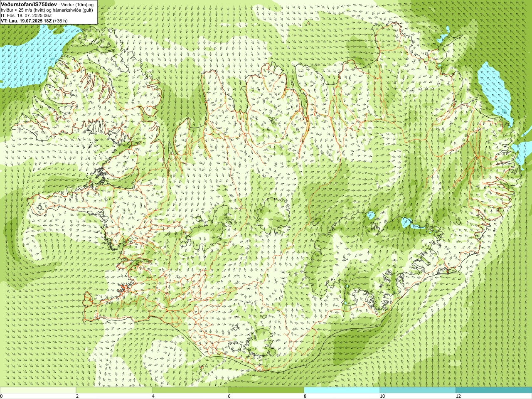Screen dimensions: 532x399
Task: Click the legend scale label "12"
Action: 458,396
